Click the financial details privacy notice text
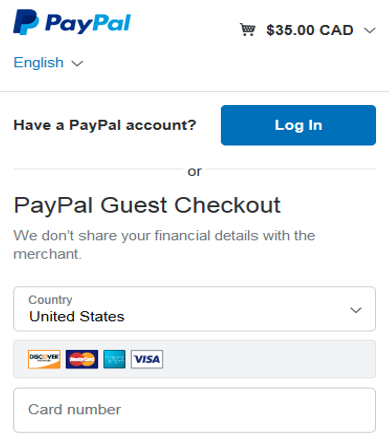The image size is (389, 440). point(164,245)
